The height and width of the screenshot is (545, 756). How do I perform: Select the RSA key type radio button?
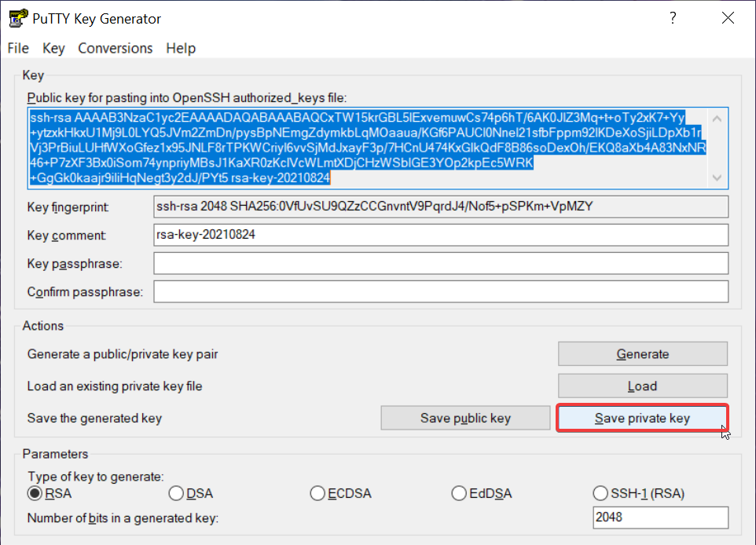(x=35, y=493)
